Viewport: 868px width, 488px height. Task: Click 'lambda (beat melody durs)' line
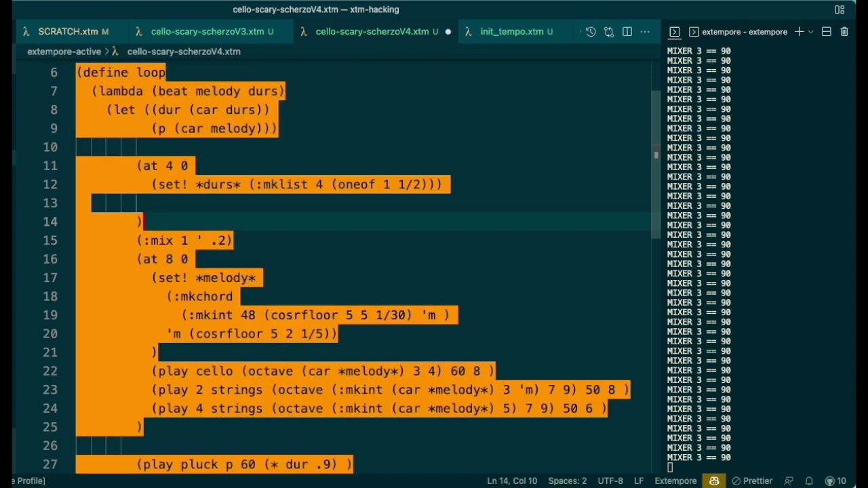[x=189, y=91]
